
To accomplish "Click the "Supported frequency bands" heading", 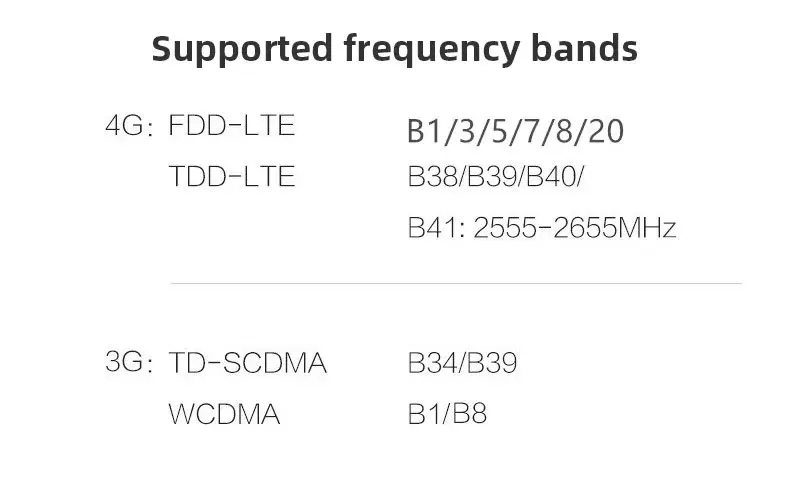I will point(394,48).
